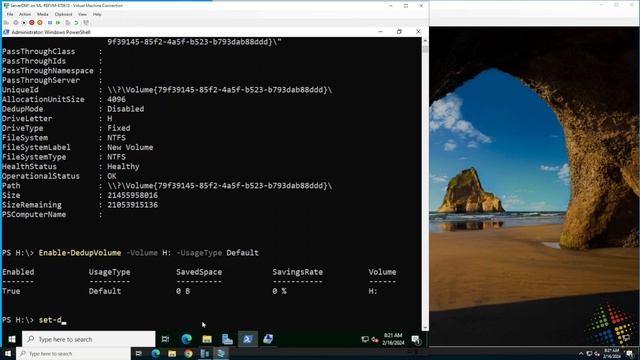Click the "set-d" text at the prompt
Screen dimensions: 640x360
tap(50, 320)
